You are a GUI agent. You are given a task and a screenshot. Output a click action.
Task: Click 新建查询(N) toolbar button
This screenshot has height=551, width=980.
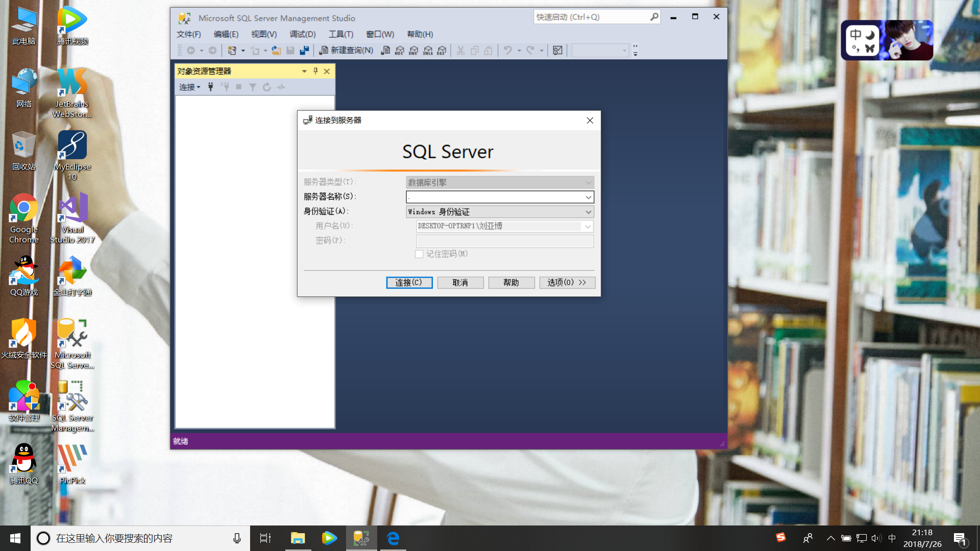[x=347, y=51]
